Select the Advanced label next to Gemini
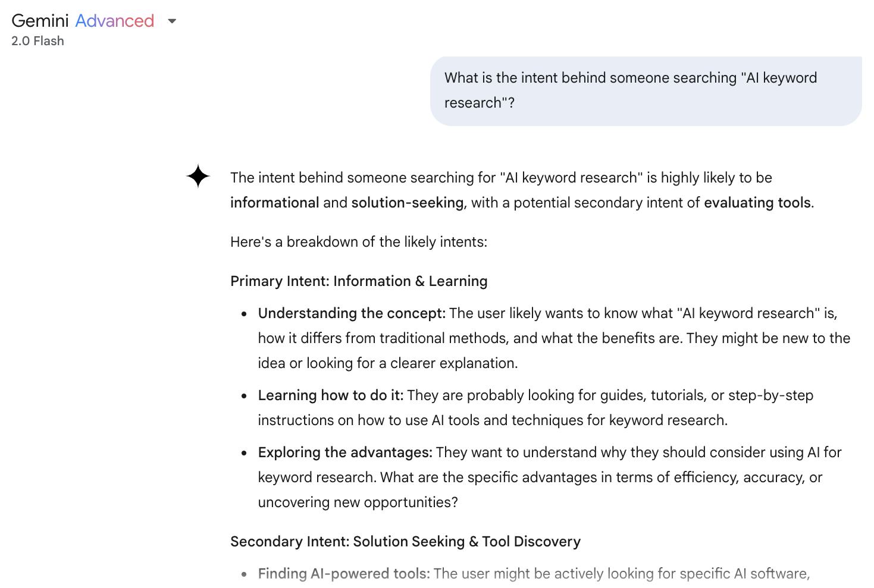Viewport: 874px width, 588px height. (x=114, y=20)
